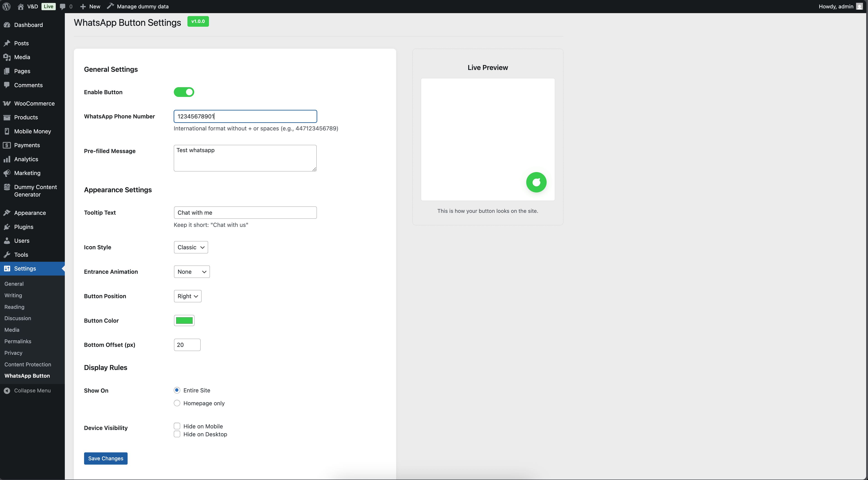Open the Content Protection submenu item
The height and width of the screenshot is (480, 868).
pyautogui.click(x=28, y=365)
